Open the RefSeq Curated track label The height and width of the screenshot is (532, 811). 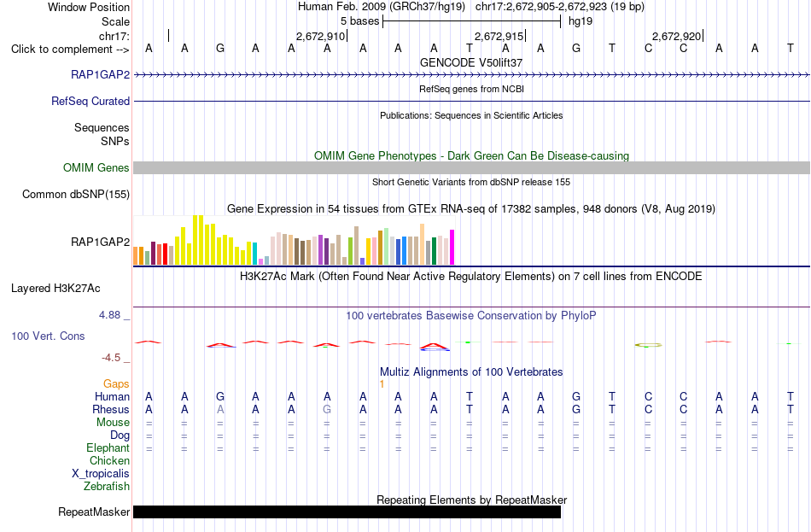coord(90,101)
